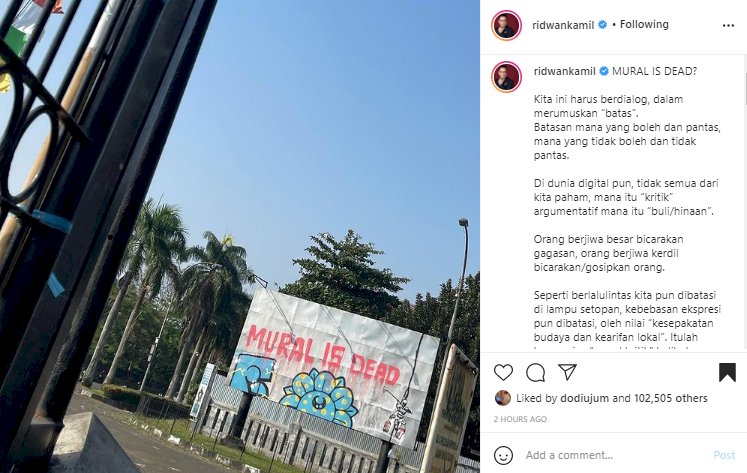Open ridwankamil username in caption
The height and width of the screenshot is (473, 747).
[565, 71]
